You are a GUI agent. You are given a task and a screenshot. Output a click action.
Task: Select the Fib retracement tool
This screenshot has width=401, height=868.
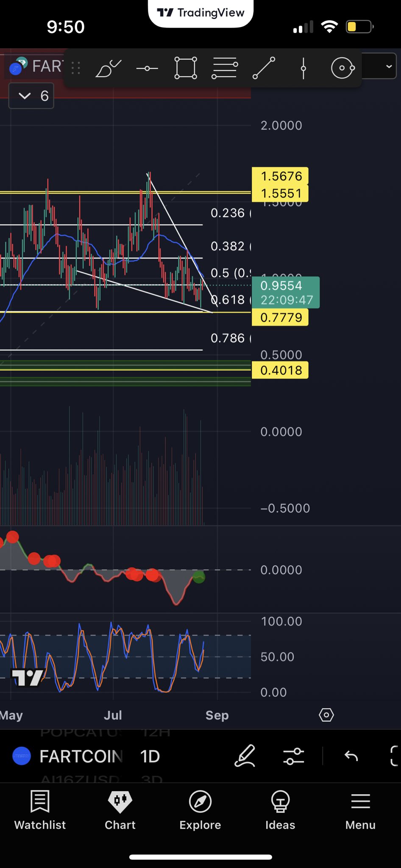click(x=224, y=68)
